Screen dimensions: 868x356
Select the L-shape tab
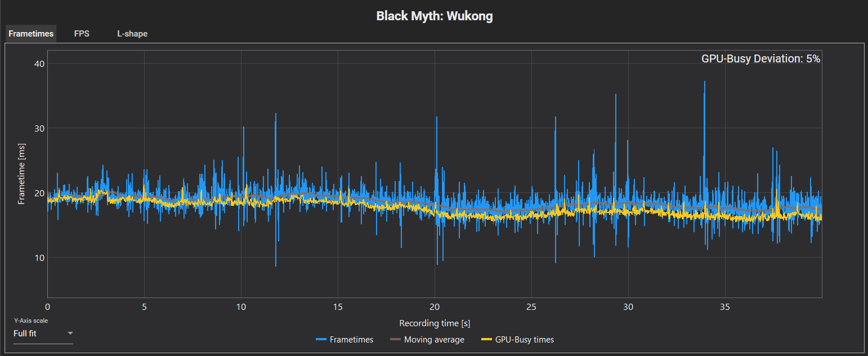pos(132,34)
